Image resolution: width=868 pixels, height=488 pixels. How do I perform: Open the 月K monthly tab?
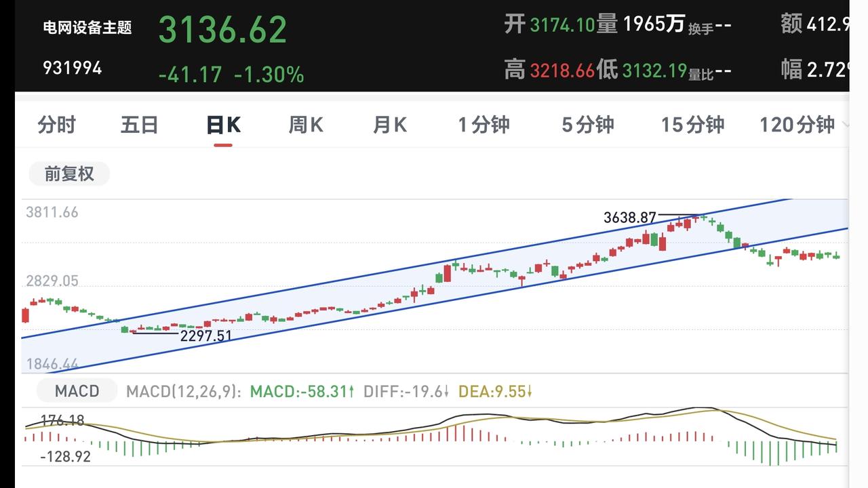pyautogui.click(x=390, y=125)
